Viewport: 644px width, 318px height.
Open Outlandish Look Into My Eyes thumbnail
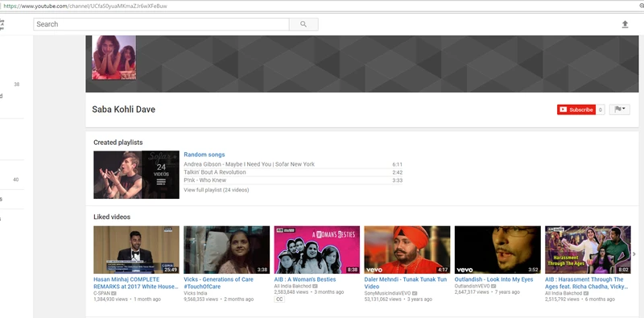coord(497,250)
